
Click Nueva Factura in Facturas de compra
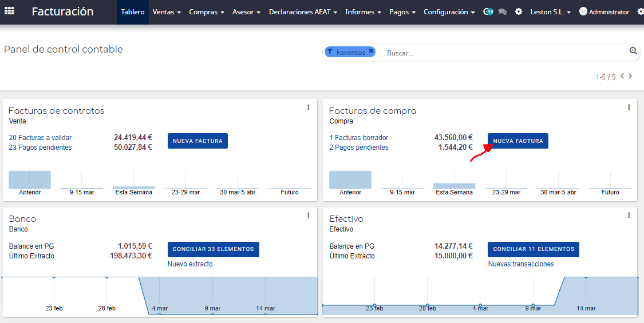tap(518, 141)
